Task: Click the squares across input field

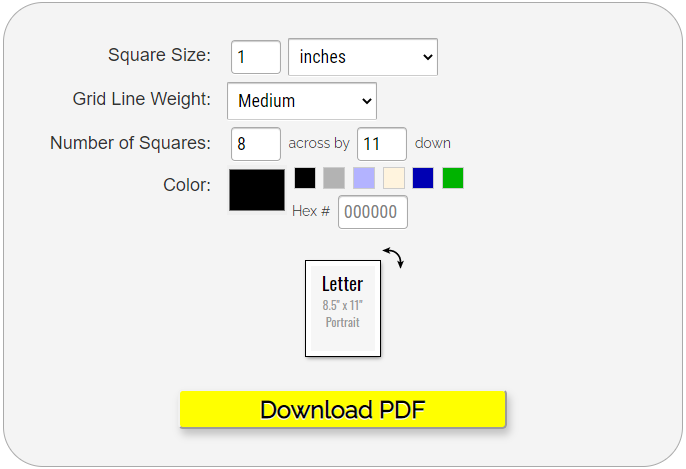Action: click(256, 144)
